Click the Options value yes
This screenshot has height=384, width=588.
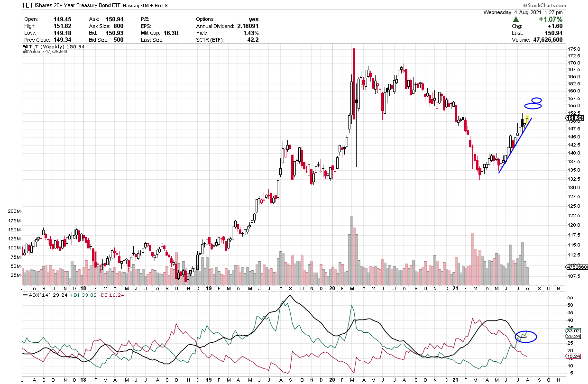click(253, 19)
